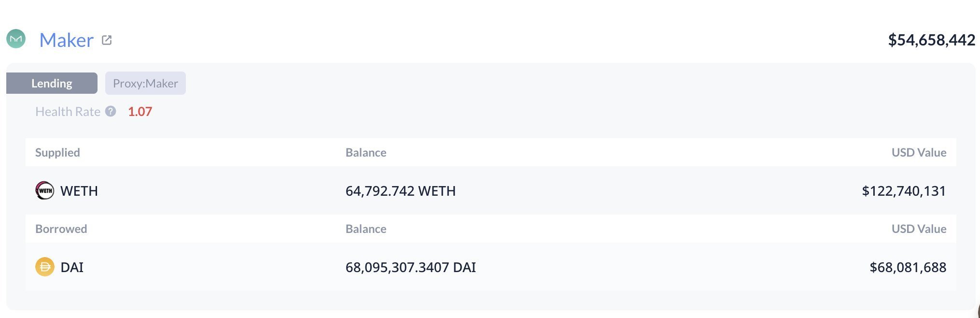Click the Health Rate label

68,112
